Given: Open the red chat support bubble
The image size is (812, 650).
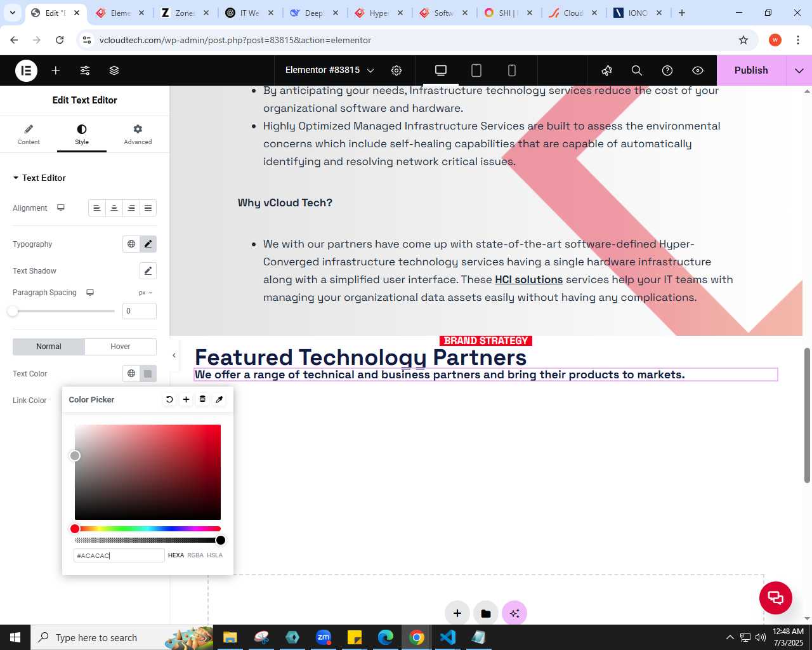Looking at the screenshot, I should 776,598.
